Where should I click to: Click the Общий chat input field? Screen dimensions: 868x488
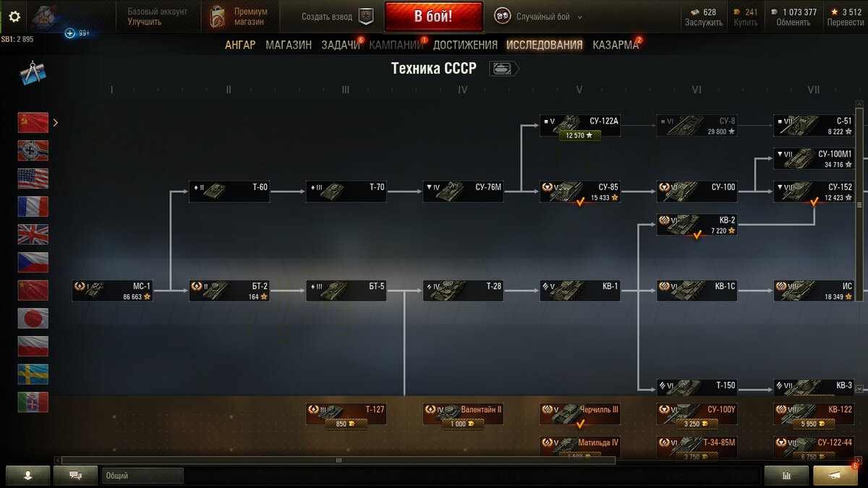pyautogui.click(x=142, y=476)
